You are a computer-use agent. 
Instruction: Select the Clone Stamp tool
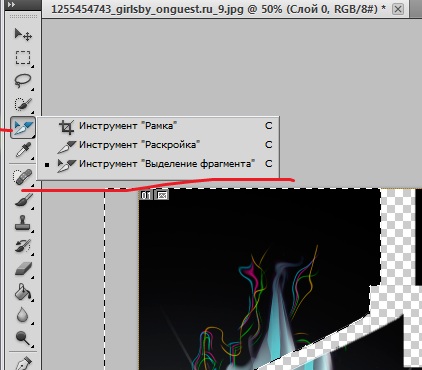pyautogui.click(x=23, y=223)
